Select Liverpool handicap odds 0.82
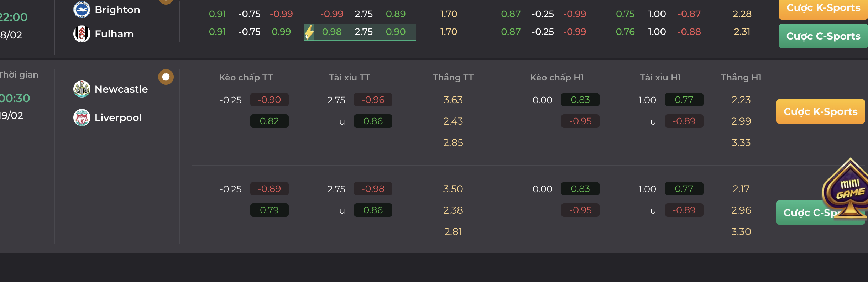This screenshot has height=282, width=868. click(x=270, y=121)
